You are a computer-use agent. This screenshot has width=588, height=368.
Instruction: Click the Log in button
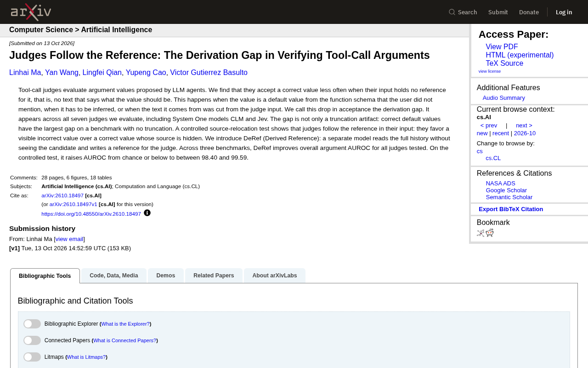coord(564,12)
